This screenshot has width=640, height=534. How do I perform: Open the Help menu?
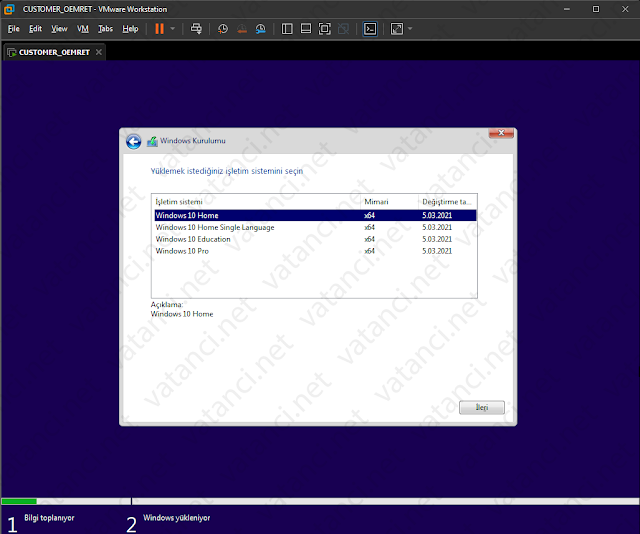[130, 29]
